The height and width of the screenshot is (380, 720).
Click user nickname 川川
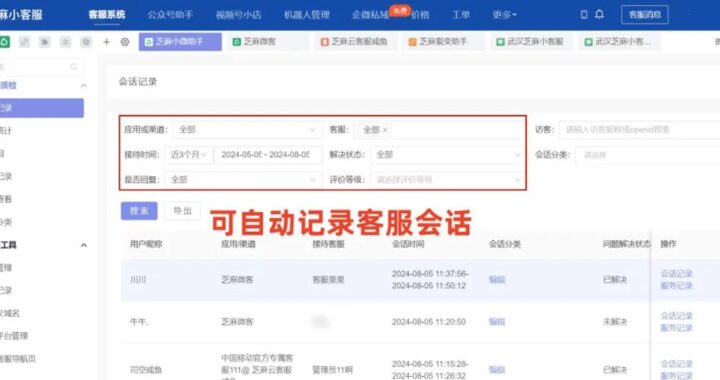(138, 279)
